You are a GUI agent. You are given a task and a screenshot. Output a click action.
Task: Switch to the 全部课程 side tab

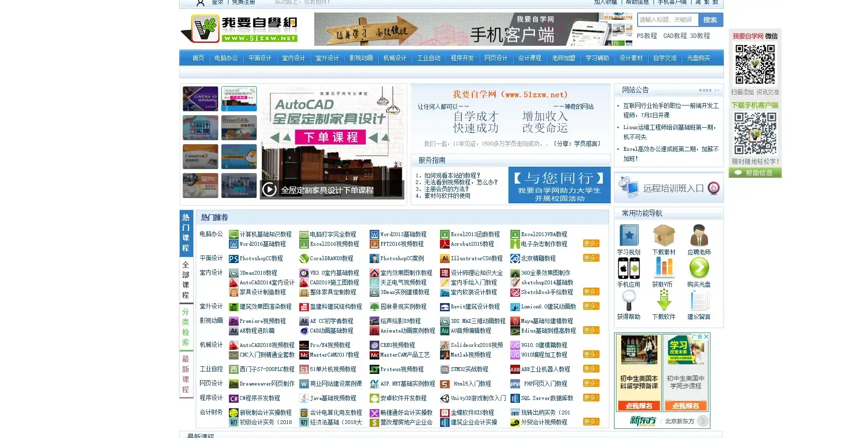(x=186, y=280)
